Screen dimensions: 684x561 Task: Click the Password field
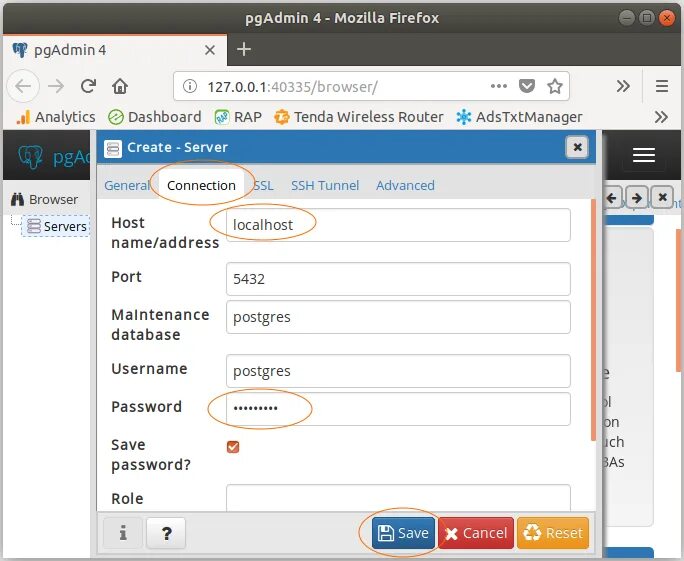click(x=398, y=409)
